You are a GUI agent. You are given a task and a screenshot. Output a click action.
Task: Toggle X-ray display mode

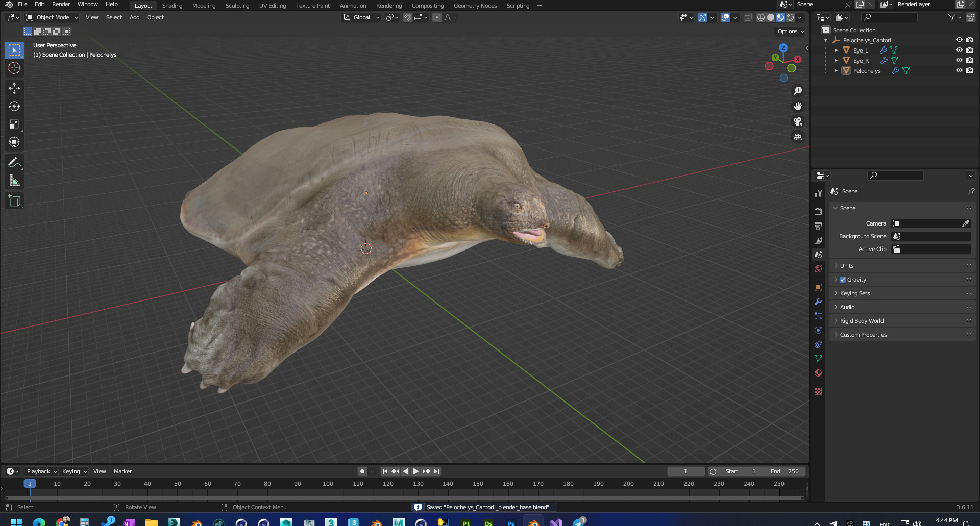[x=748, y=17]
